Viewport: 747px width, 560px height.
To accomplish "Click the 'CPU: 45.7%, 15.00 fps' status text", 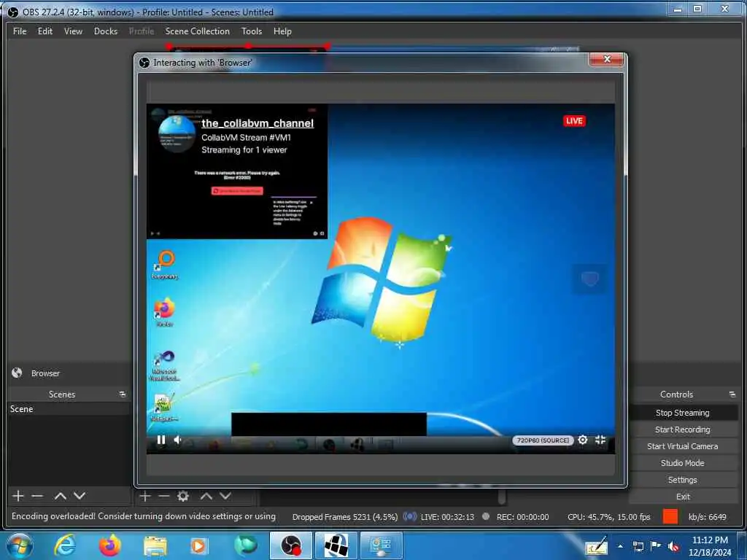I will pos(609,517).
